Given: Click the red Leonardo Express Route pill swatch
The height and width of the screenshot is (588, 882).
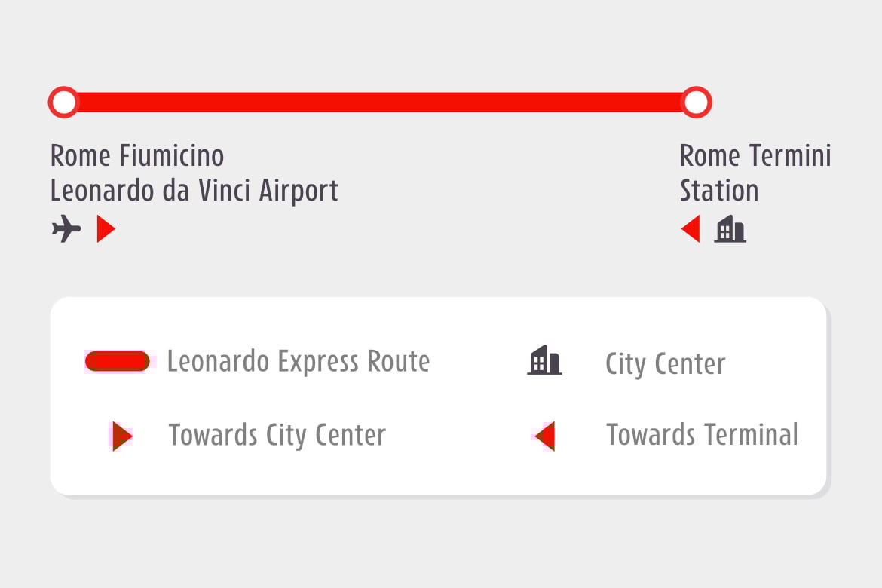Looking at the screenshot, I should click(117, 361).
